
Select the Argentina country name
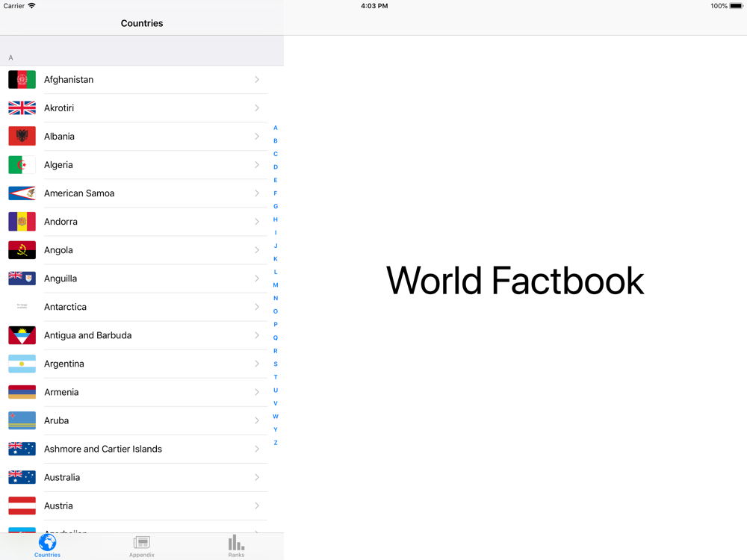click(63, 364)
